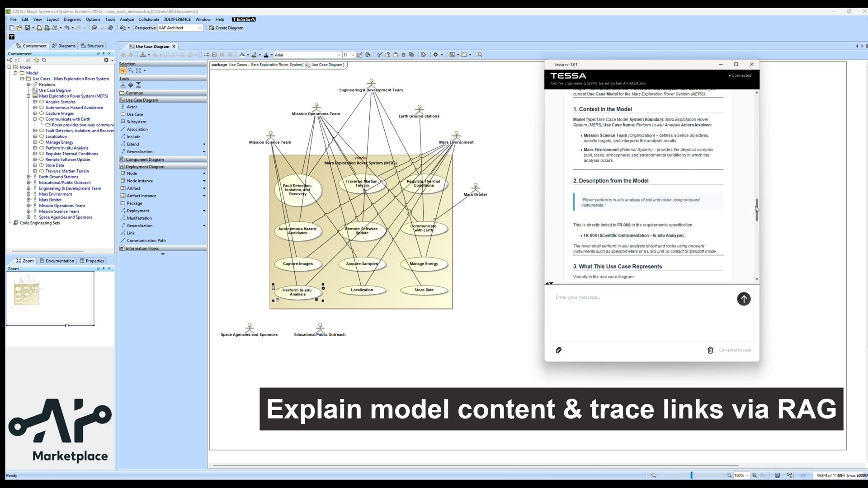Viewport: 868px width, 488px height.
Task: Clear the Tessa chat with the trash icon
Action: click(710, 350)
